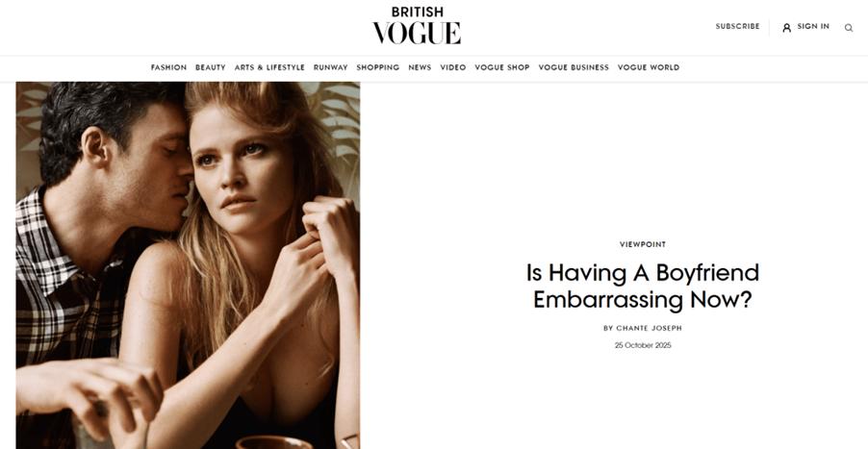Click the Viewpoint category label
Viewport: 868px width, 449px height.
(x=643, y=244)
